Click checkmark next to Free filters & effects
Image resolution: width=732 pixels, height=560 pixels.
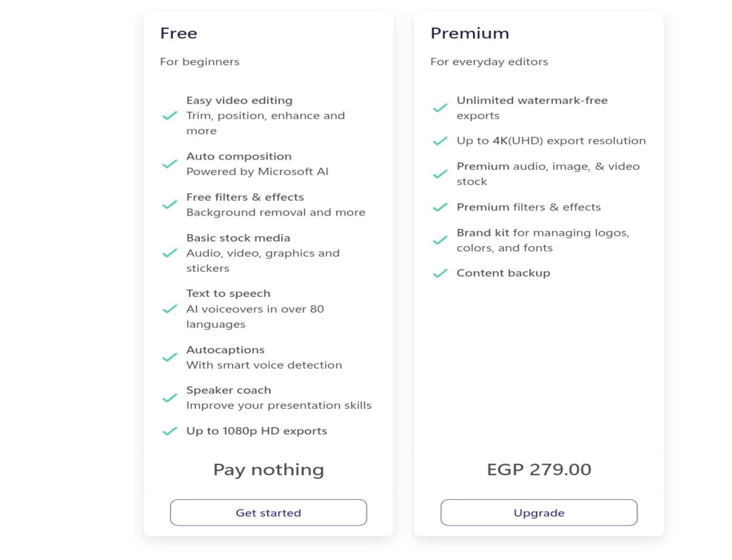tap(169, 205)
